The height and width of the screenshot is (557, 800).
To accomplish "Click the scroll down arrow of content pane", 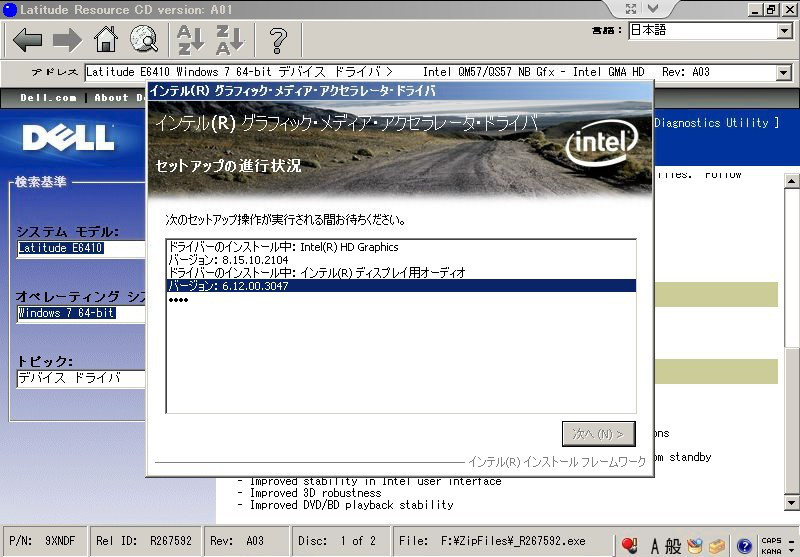I will tap(791, 503).
